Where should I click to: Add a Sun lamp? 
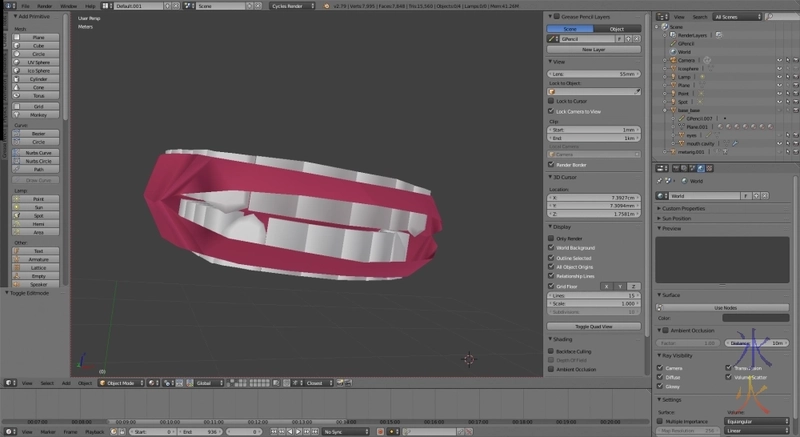tap(38, 207)
